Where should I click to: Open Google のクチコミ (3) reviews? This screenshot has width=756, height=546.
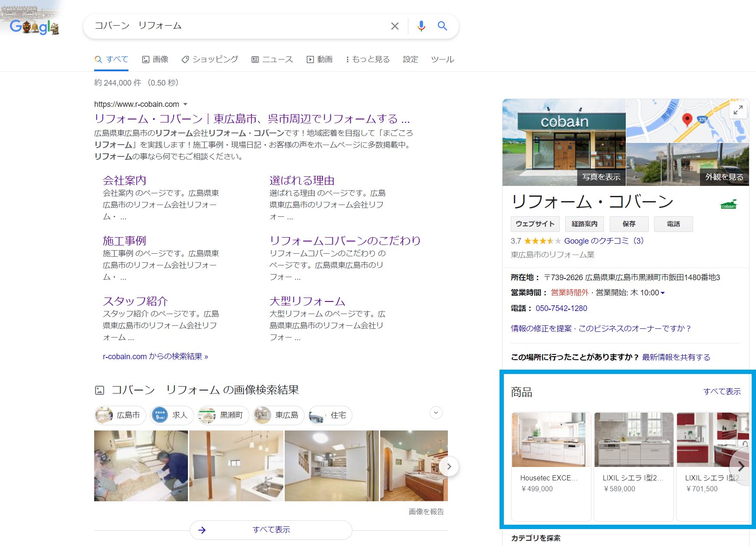click(x=604, y=241)
